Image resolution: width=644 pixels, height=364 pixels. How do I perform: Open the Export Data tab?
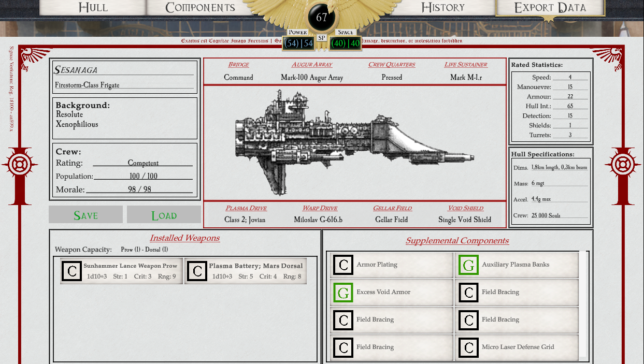point(550,7)
